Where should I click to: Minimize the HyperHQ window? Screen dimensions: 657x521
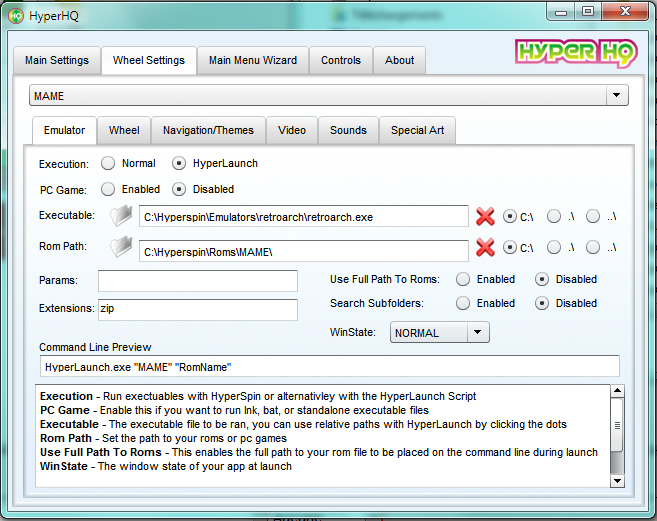coord(561,13)
